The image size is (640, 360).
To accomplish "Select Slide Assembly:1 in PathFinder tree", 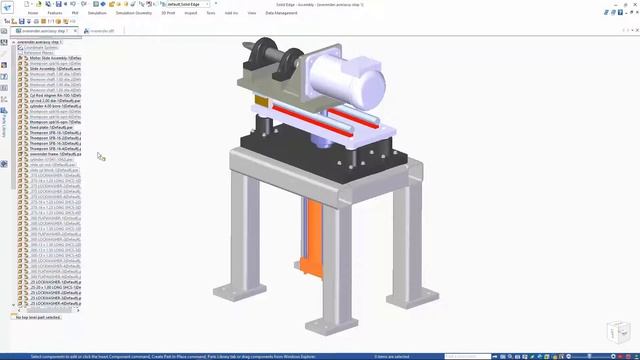I will 55,69.
